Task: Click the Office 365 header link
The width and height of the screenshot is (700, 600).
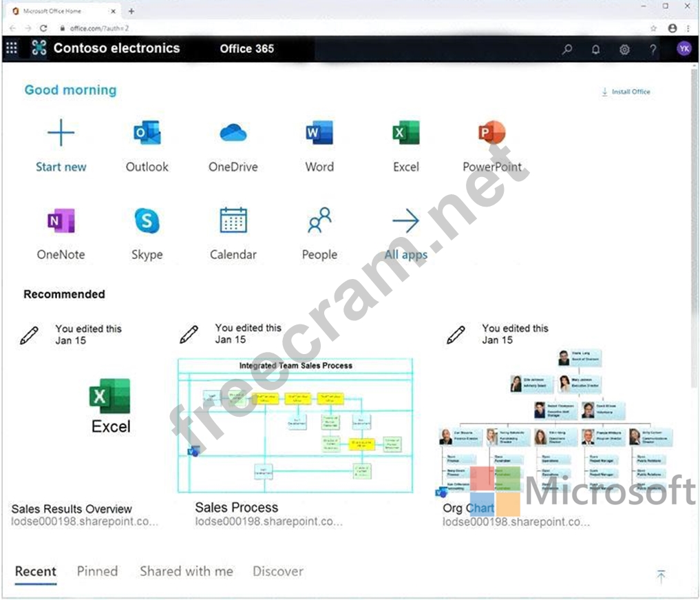Action: [x=247, y=49]
